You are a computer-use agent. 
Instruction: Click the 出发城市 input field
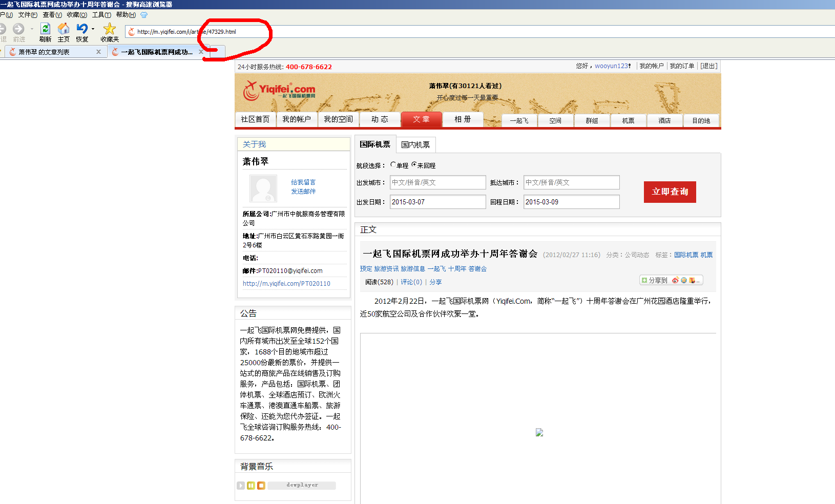tap(438, 182)
